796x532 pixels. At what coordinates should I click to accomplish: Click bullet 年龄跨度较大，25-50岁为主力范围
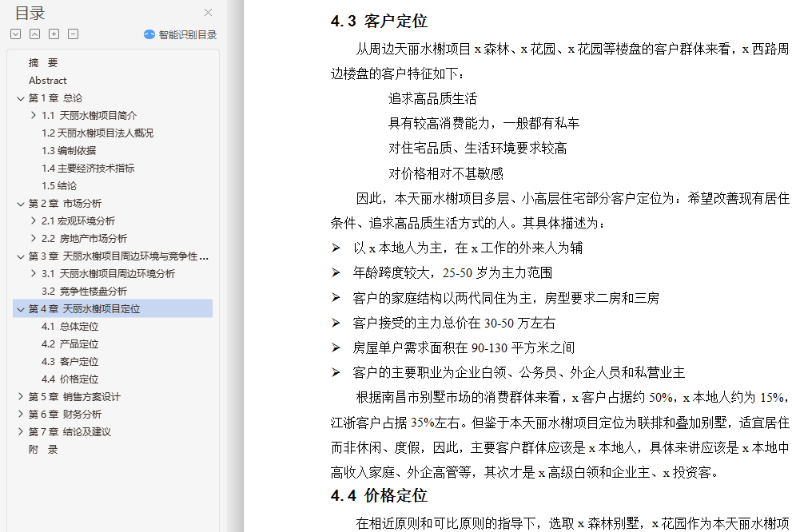[453, 273]
